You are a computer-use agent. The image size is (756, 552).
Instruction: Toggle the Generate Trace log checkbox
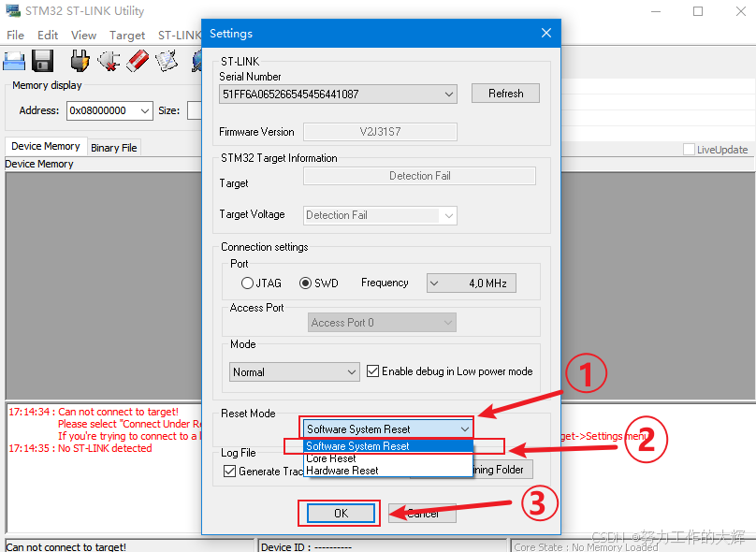[229, 471]
